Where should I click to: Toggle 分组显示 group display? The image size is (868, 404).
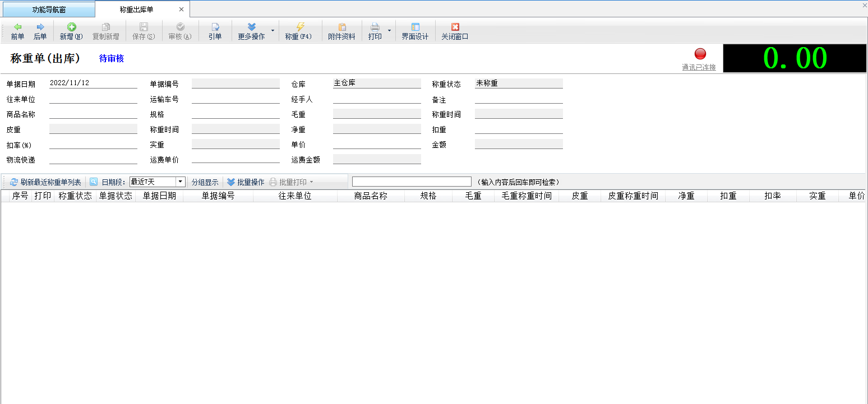point(205,182)
